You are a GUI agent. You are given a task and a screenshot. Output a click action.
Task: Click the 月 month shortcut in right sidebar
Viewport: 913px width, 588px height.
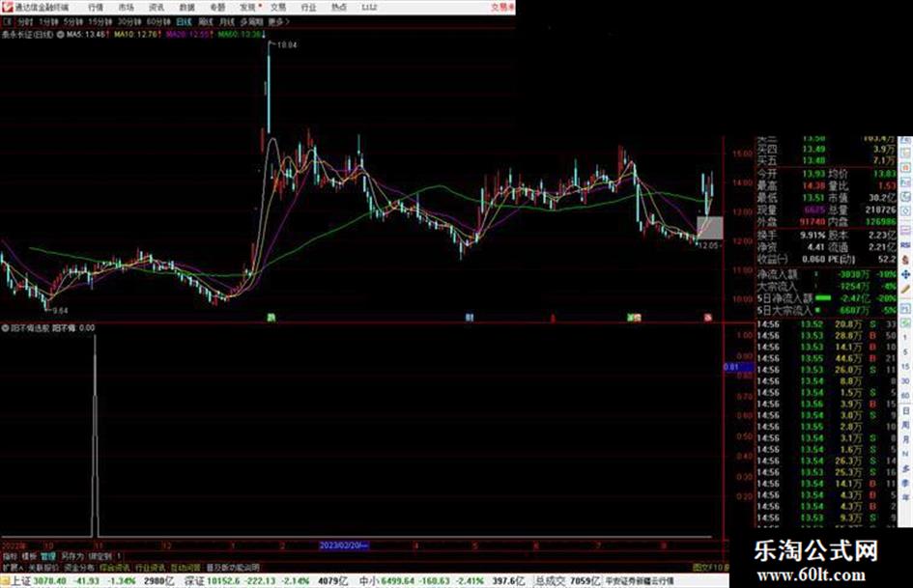click(905, 440)
